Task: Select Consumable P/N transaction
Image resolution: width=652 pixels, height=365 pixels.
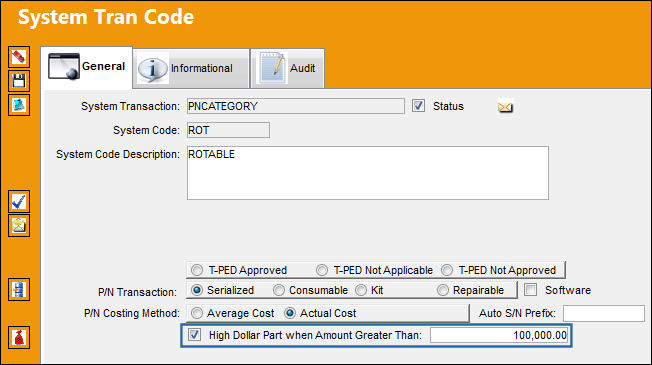Action: point(279,290)
